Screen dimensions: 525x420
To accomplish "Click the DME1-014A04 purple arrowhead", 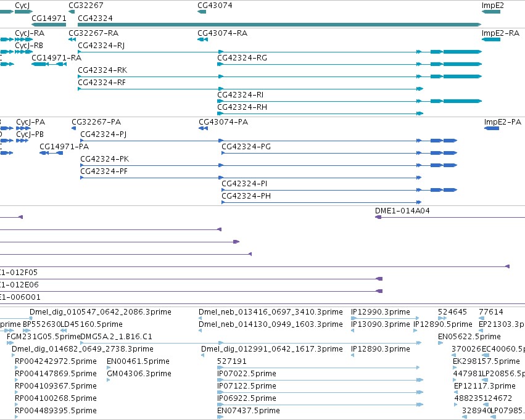I will pos(378,217).
